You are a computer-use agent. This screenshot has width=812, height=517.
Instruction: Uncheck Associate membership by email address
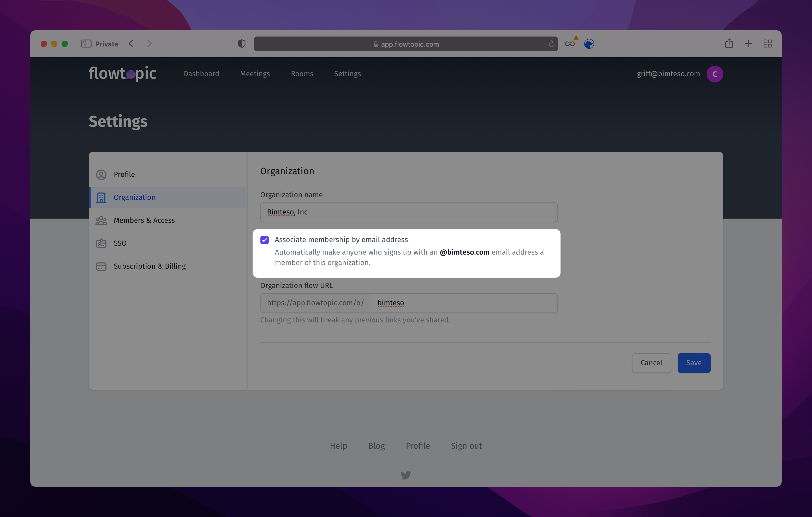tap(265, 240)
